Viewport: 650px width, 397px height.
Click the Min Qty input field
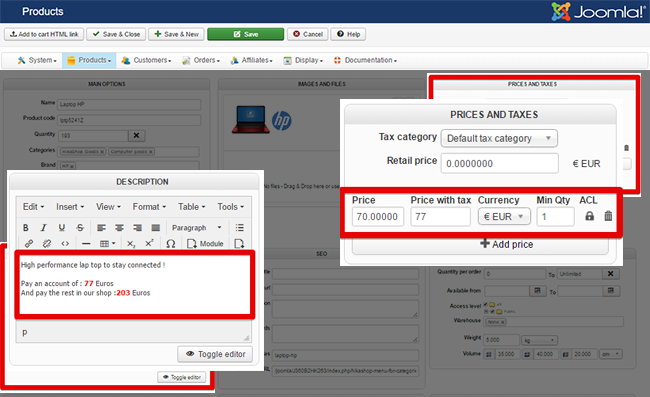point(555,216)
